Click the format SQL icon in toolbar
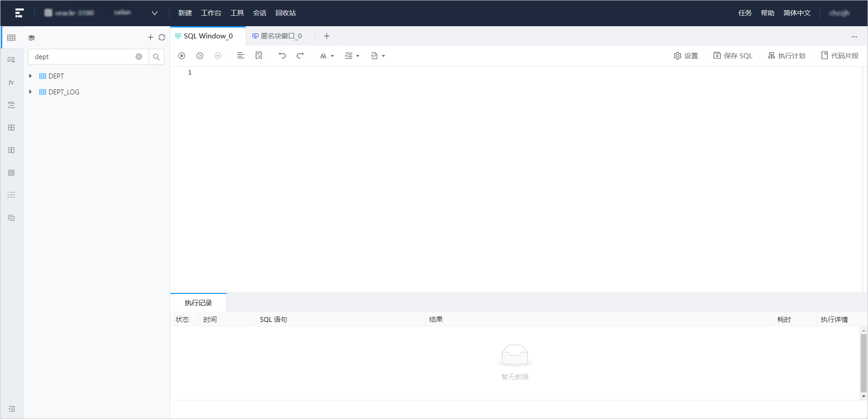The image size is (868, 419). tap(241, 56)
